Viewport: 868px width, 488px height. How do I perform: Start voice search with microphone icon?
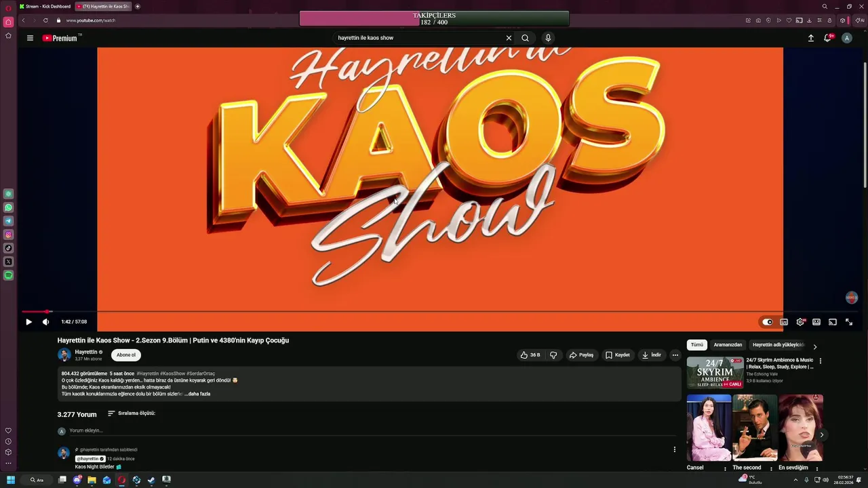(x=548, y=38)
